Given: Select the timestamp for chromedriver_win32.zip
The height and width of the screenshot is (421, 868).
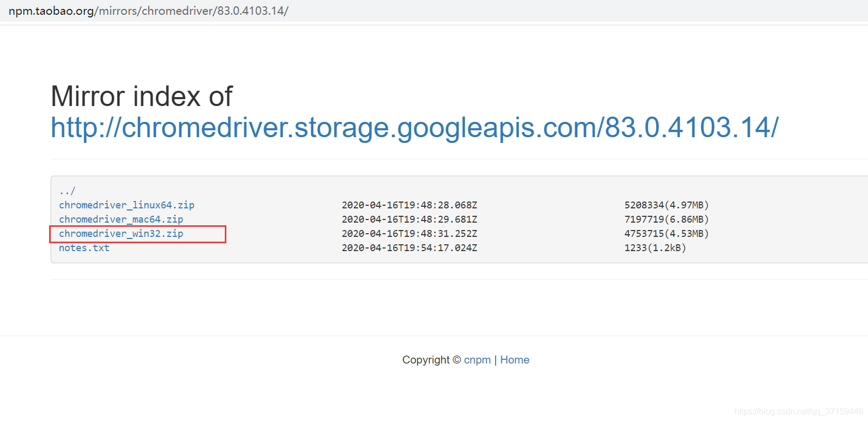Looking at the screenshot, I should (409, 234).
